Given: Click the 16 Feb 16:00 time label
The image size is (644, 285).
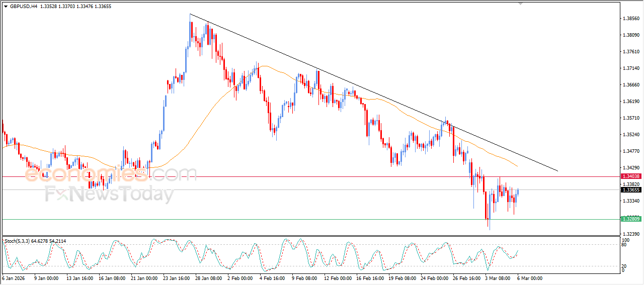Looking at the screenshot, I should 370,278.
